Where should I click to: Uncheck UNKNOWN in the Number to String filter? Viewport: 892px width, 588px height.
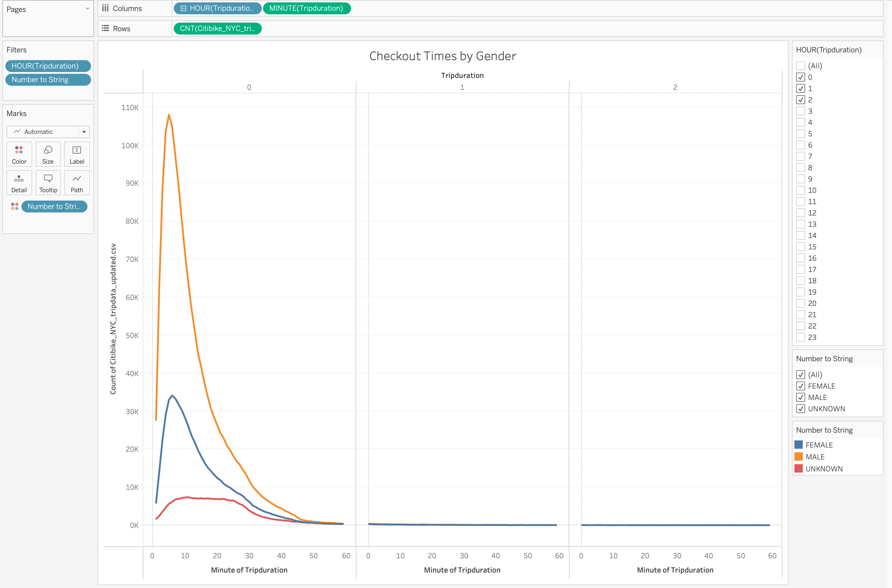click(x=801, y=409)
